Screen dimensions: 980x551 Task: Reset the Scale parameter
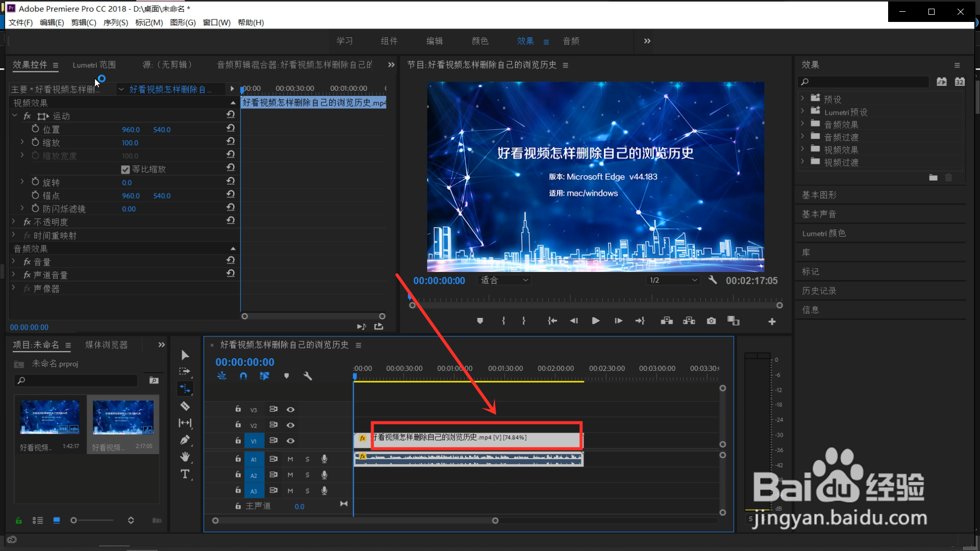click(x=231, y=141)
